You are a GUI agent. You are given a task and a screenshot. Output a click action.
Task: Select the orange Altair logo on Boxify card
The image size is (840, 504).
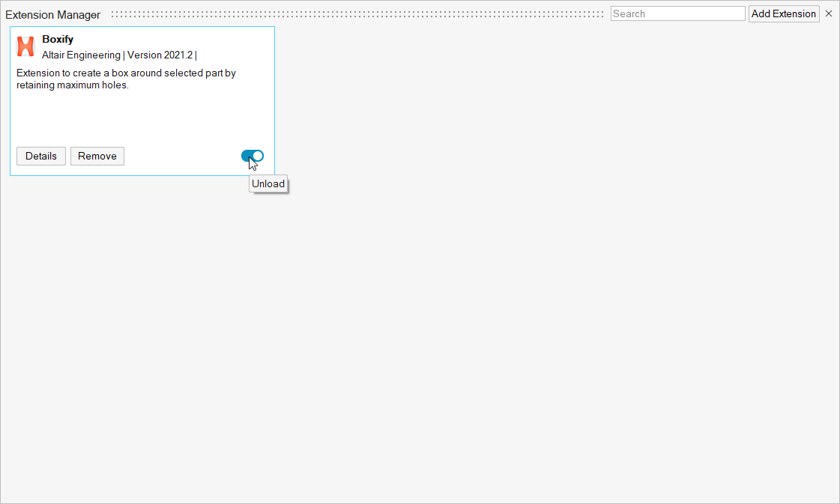coord(25,46)
